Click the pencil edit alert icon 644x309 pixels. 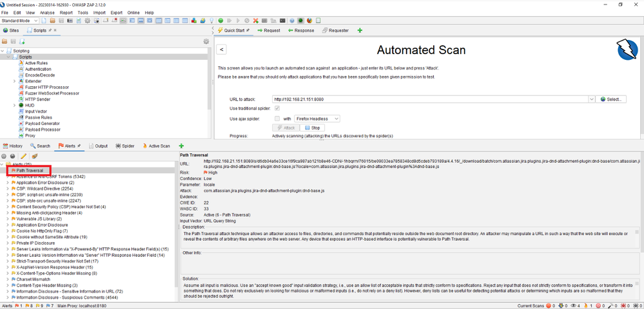coord(23,156)
